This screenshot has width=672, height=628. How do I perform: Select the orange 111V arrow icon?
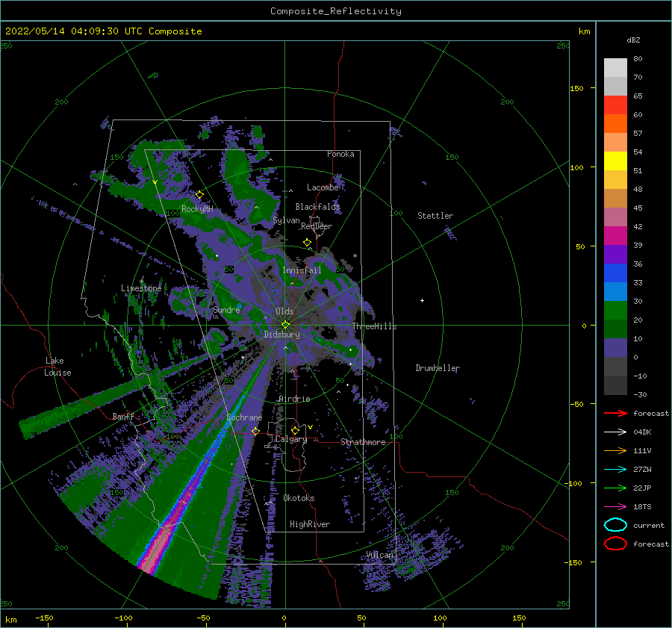615,450
